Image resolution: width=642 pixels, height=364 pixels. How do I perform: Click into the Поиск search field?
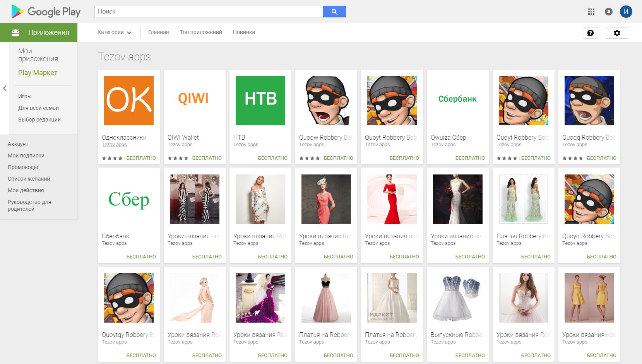tap(209, 12)
